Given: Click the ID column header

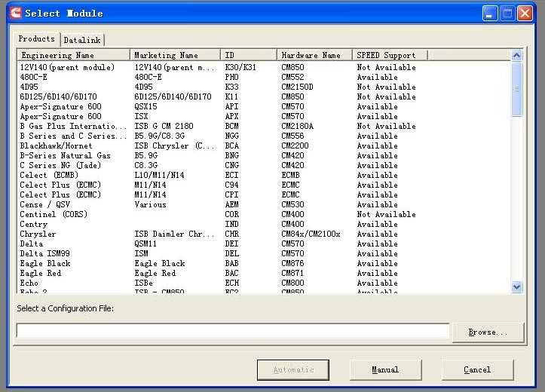Looking at the screenshot, I should click(249, 55).
